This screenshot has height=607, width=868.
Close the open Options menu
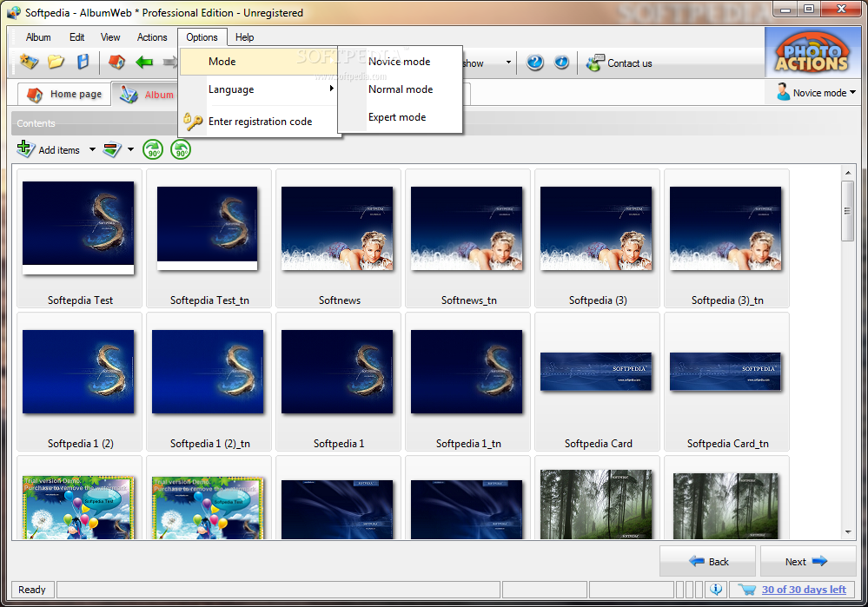[x=202, y=37]
